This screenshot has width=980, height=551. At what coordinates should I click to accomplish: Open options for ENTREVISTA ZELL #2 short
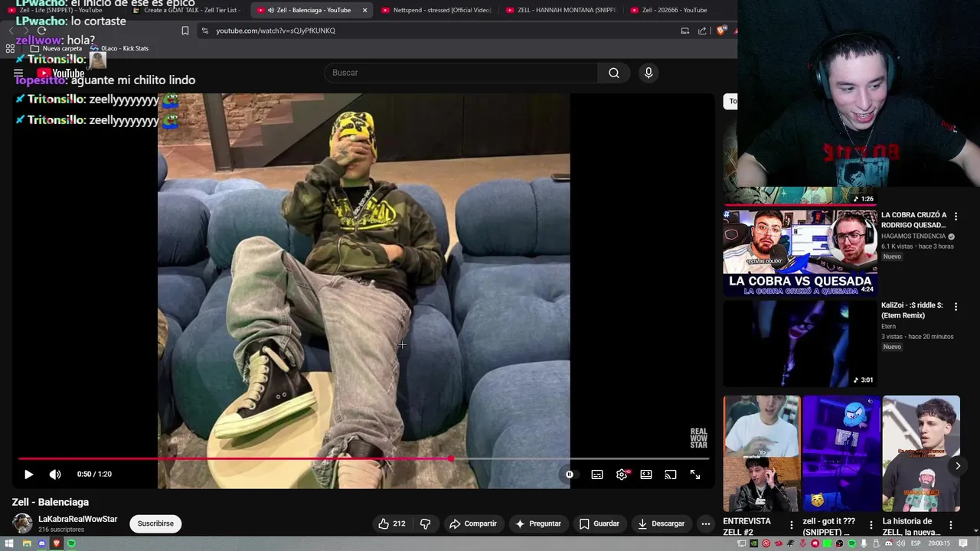click(x=791, y=525)
